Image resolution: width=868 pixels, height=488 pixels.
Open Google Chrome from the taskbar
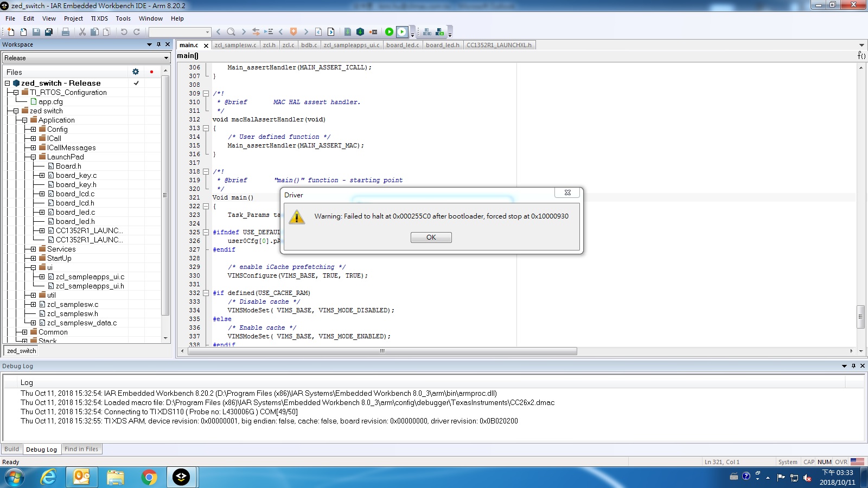coord(150,478)
